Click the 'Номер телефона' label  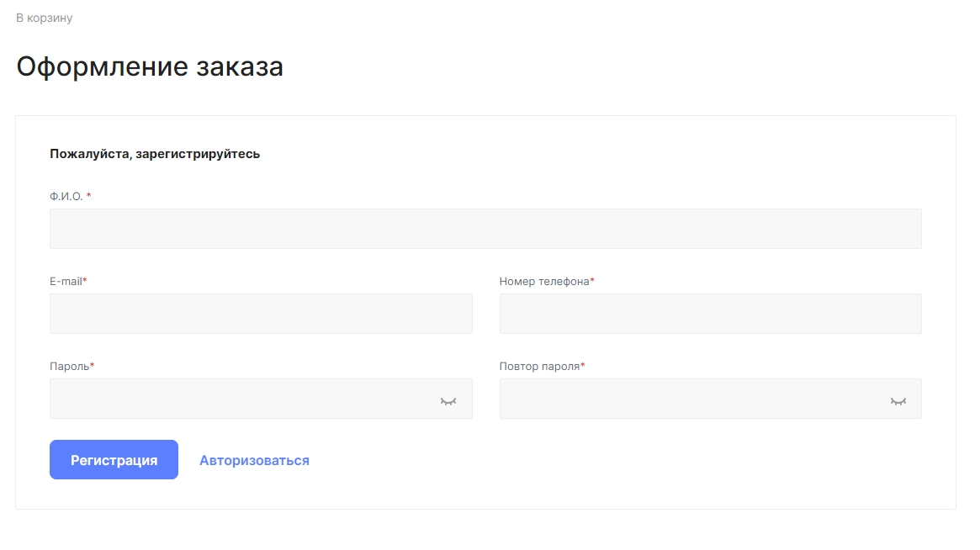click(x=544, y=281)
